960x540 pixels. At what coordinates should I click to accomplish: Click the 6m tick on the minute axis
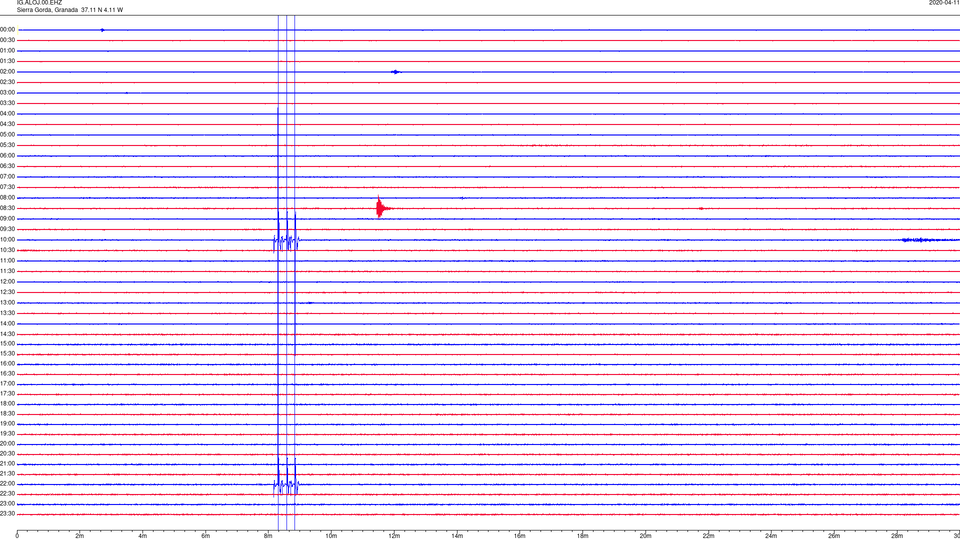tap(206, 536)
